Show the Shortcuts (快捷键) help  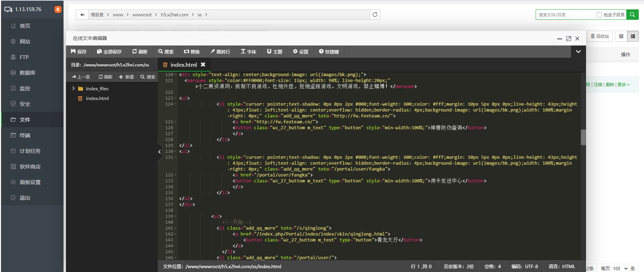pos(329,52)
